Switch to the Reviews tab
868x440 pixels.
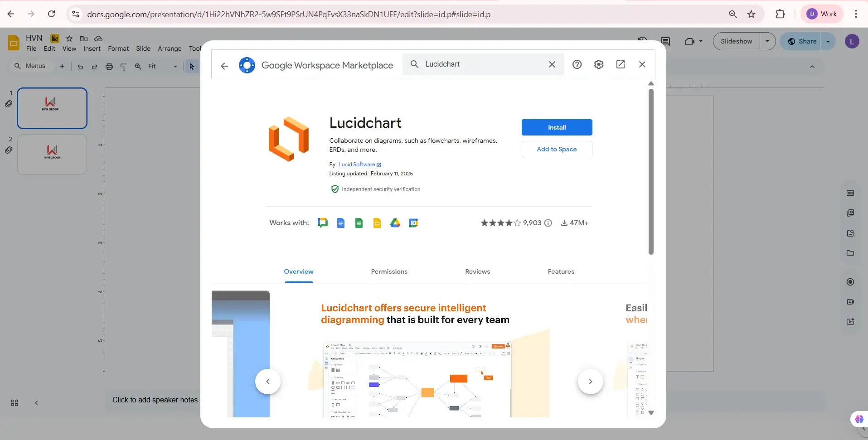coord(477,271)
